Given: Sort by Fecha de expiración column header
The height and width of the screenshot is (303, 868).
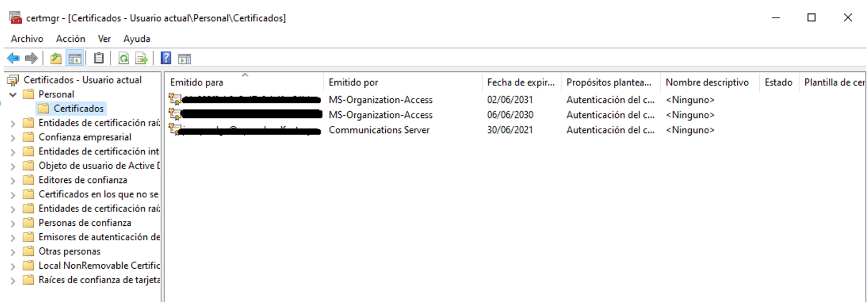Looking at the screenshot, I should (520, 83).
